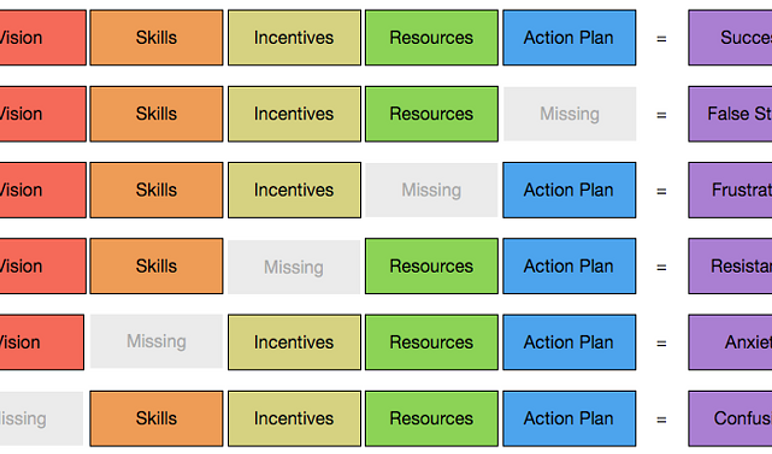The width and height of the screenshot is (772, 454).
Task: Click the Missing box in the Resistance row
Action: pyautogui.click(x=294, y=266)
